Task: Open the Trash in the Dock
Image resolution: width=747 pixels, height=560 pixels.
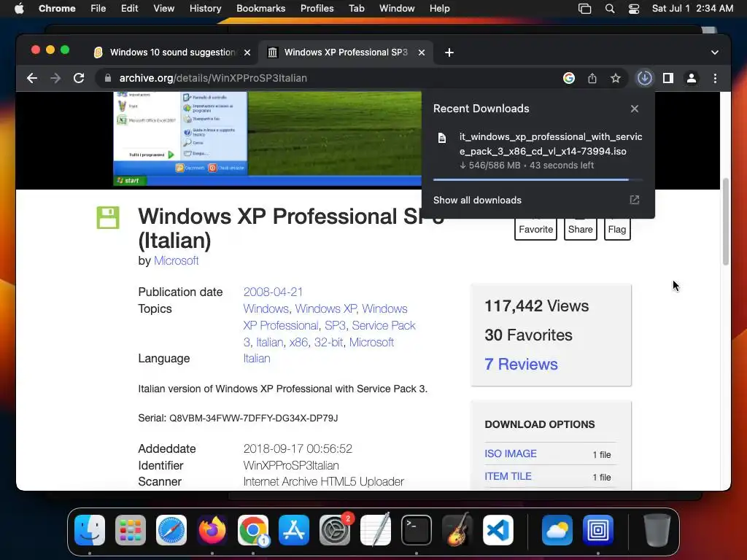Action: tap(657, 530)
